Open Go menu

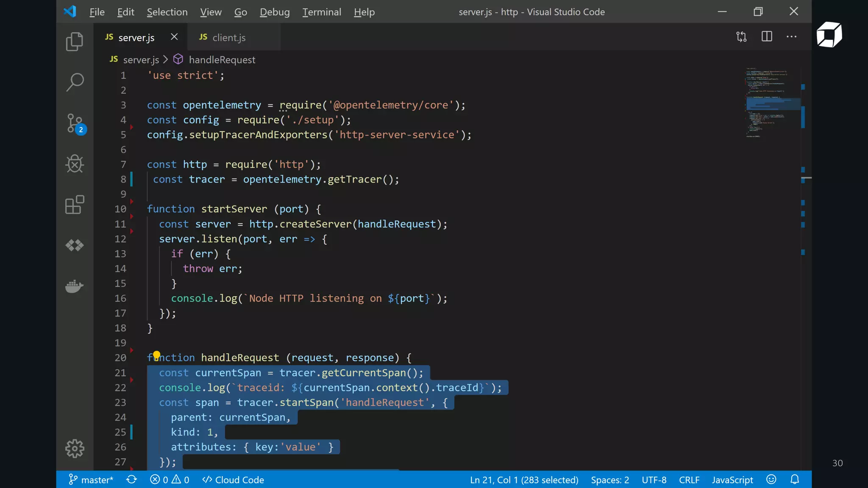[240, 12]
